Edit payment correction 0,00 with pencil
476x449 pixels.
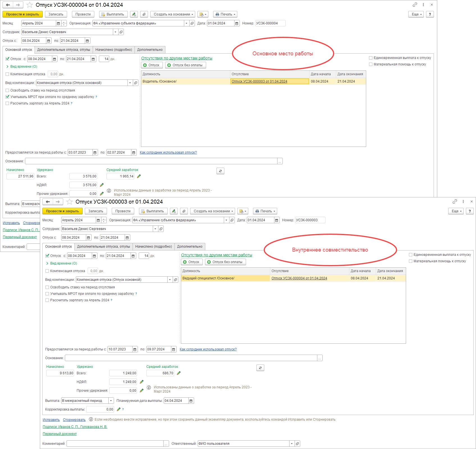[119, 409]
